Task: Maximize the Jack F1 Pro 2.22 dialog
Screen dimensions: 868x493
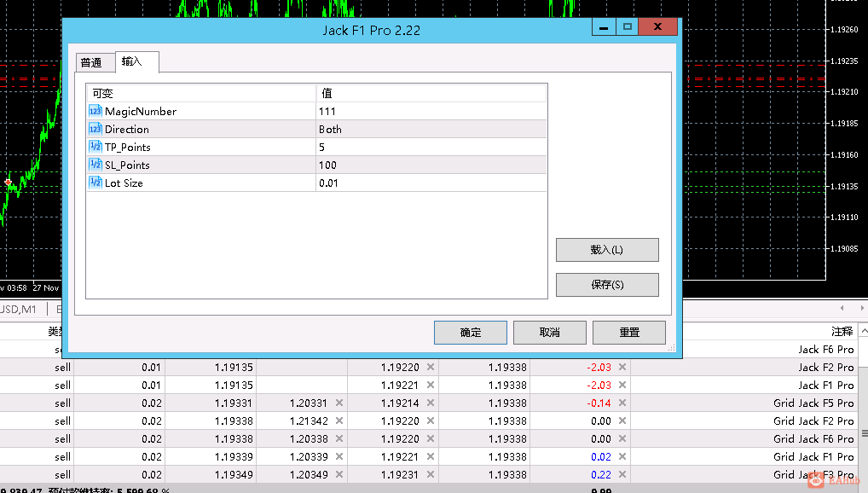Action: point(628,26)
